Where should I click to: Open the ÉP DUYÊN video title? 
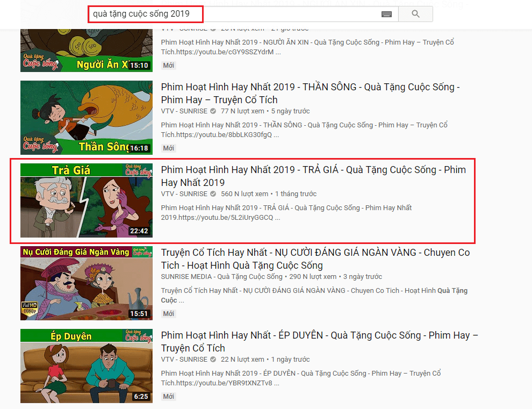click(x=319, y=341)
